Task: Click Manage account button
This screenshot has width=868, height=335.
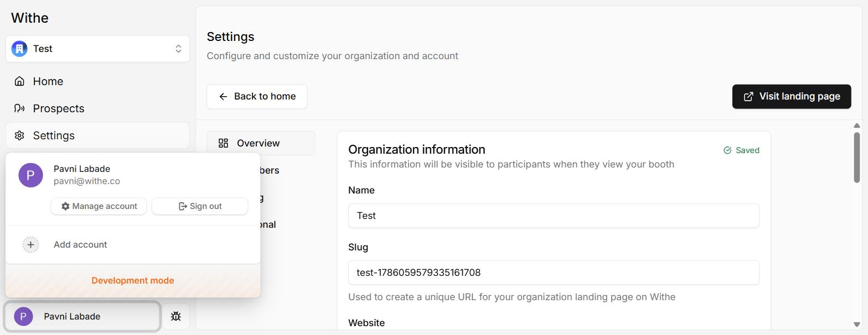Action: tap(99, 206)
